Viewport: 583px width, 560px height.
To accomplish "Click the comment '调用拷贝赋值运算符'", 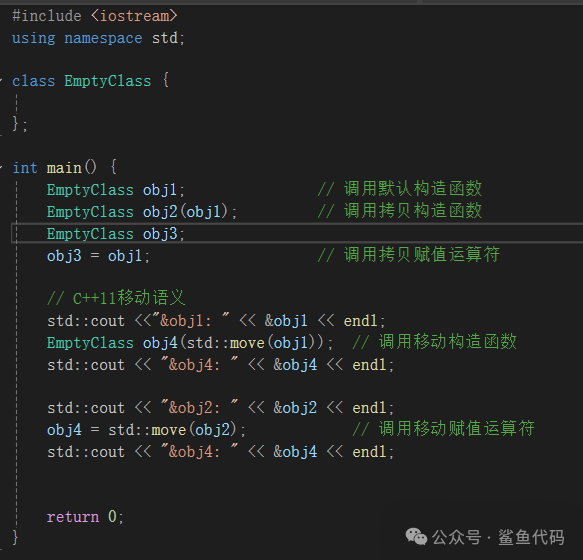I will [422, 254].
